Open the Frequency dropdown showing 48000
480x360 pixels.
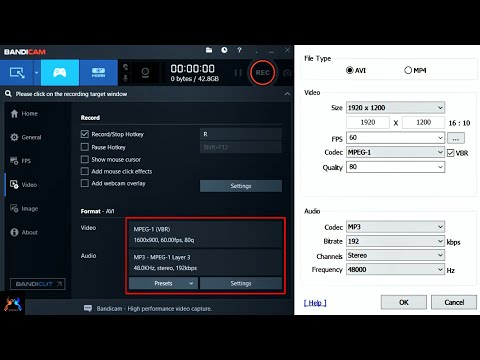click(x=395, y=269)
